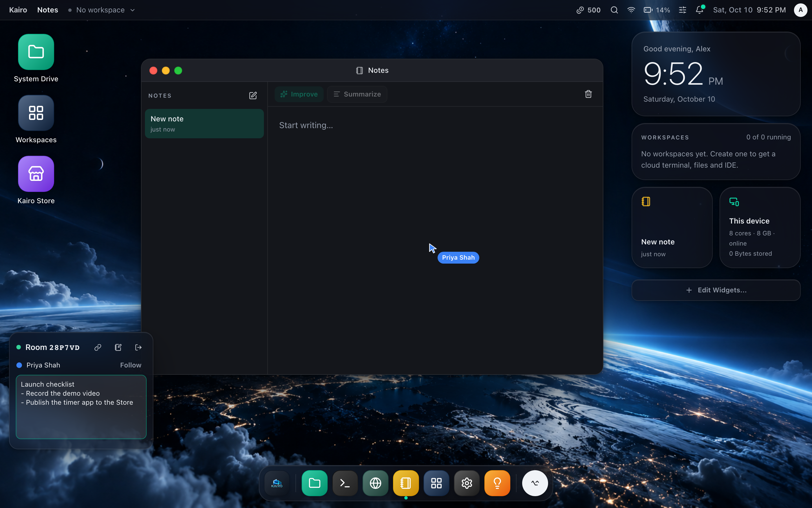Click the Summarize button
Viewport: 812px width, 508px height.
[357, 94]
